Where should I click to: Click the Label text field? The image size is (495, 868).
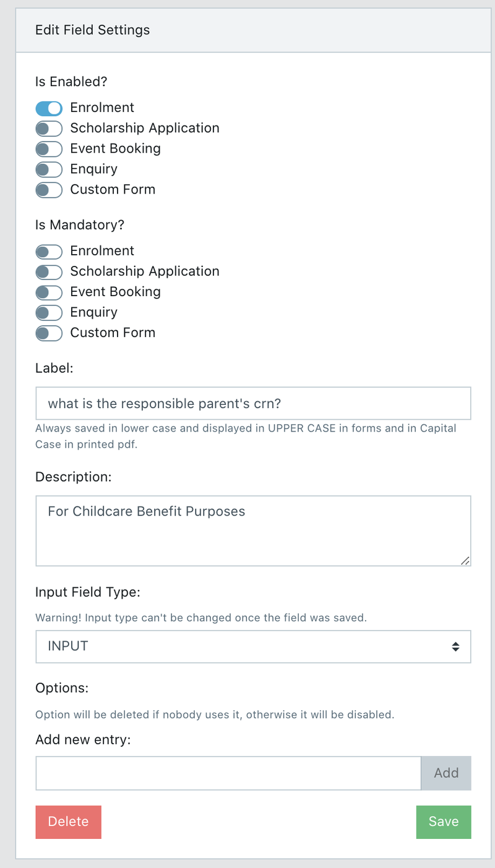click(x=253, y=404)
